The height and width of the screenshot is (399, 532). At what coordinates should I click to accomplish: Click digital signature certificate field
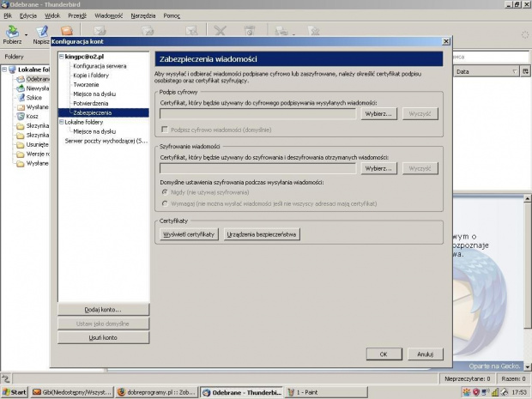[258, 113]
